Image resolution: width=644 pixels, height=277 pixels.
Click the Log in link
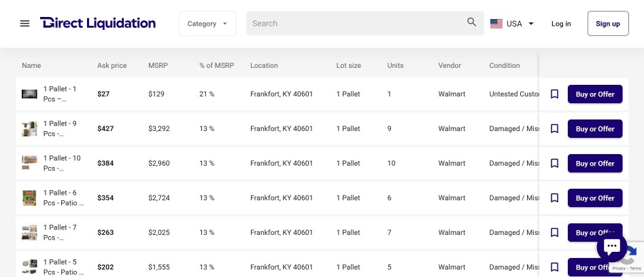tap(561, 24)
